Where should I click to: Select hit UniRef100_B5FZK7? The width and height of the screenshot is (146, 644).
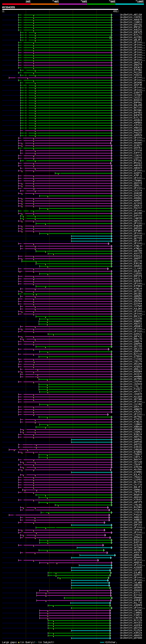point(131,27)
